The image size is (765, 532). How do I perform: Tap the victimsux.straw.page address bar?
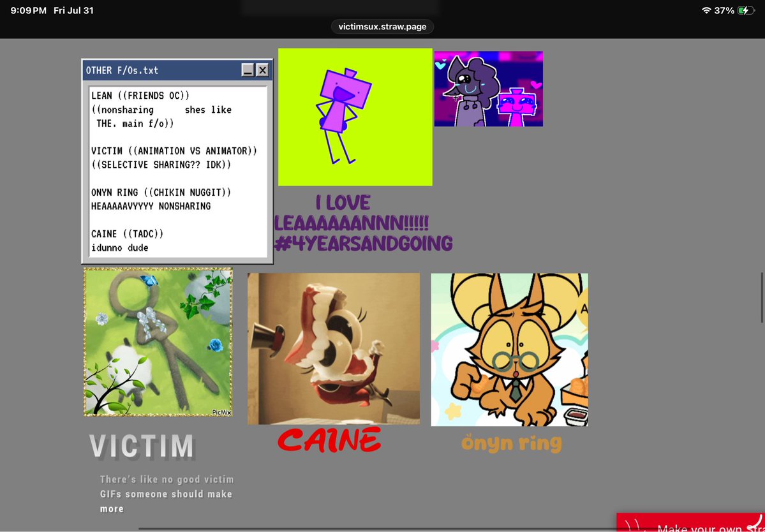point(383,26)
